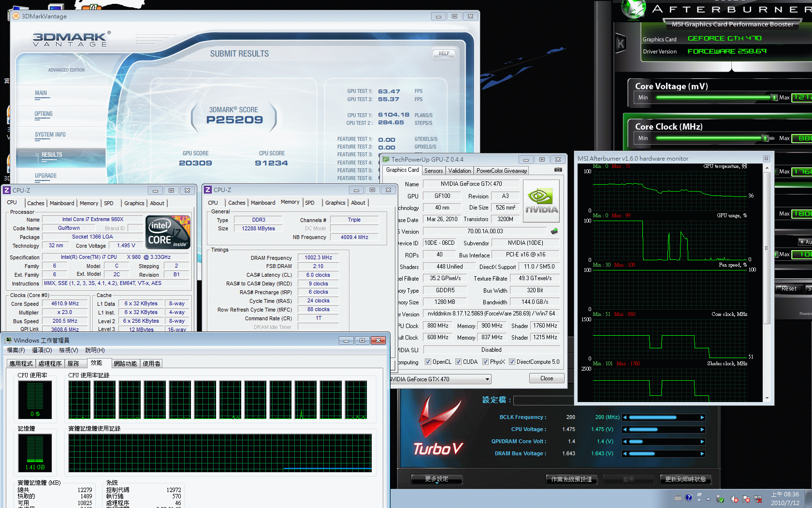The image size is (812, 508).
Task: Increase BCLK Frequency with right arrow
Action: [702, 418]
